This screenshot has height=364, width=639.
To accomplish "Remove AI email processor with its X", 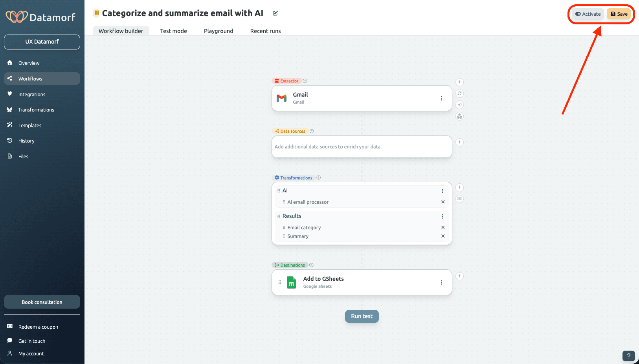I will click(443, 202).
